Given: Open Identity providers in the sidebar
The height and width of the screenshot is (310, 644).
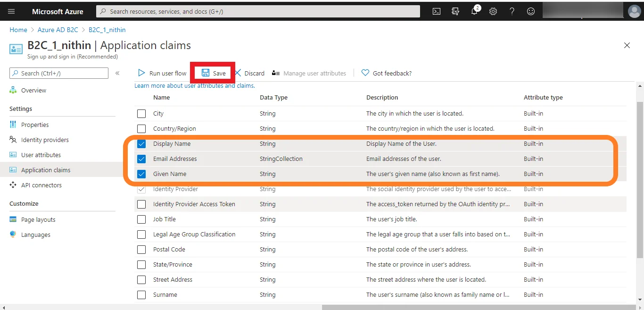Looking at the screenshot, I should click(44, 140).
